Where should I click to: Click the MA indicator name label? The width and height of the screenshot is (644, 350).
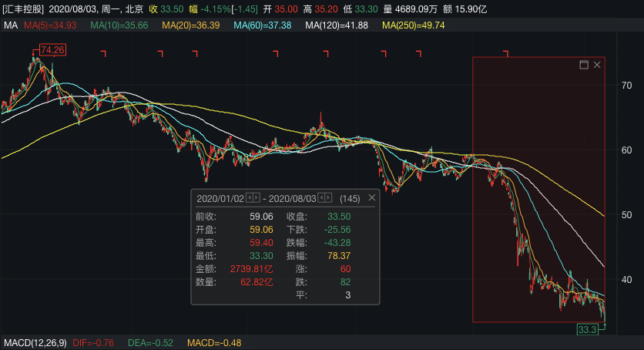[10, 25]
